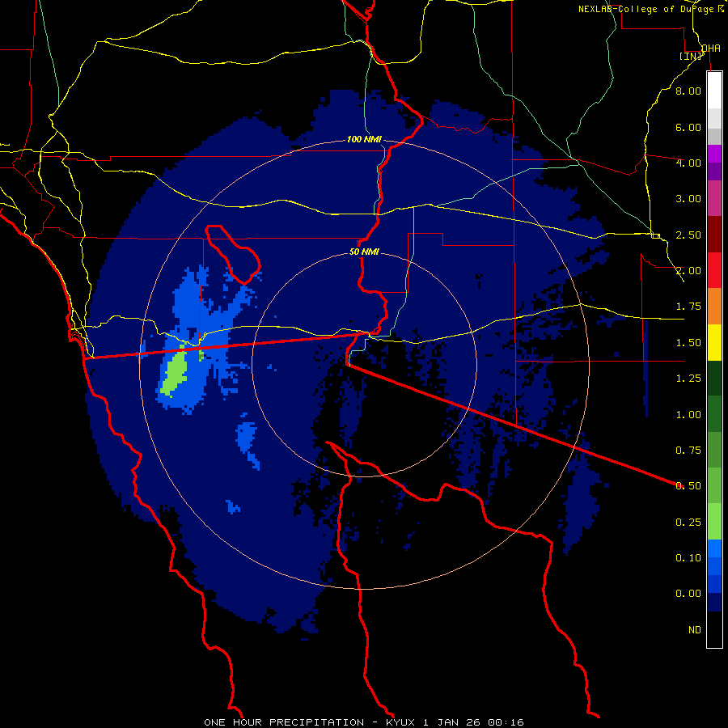This screenshot has height=728, width=728.
Task: Click the 1.50 legend value
Action: click(x=688, y=343)
